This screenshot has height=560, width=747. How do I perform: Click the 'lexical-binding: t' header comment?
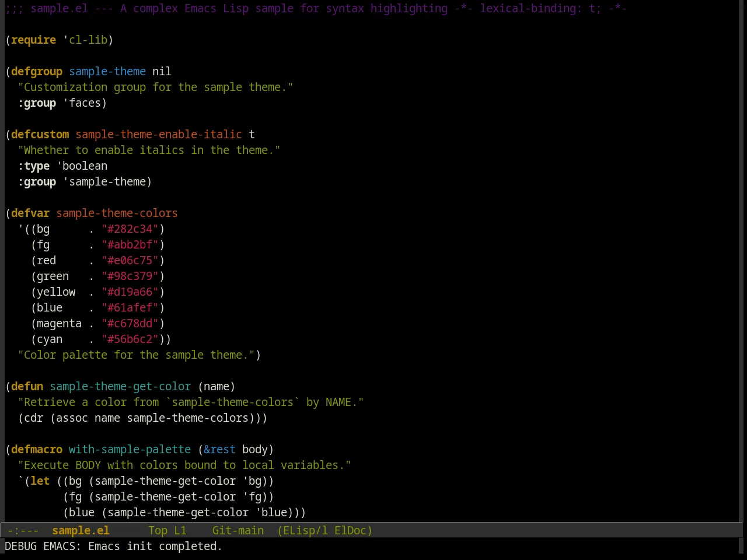537,8
